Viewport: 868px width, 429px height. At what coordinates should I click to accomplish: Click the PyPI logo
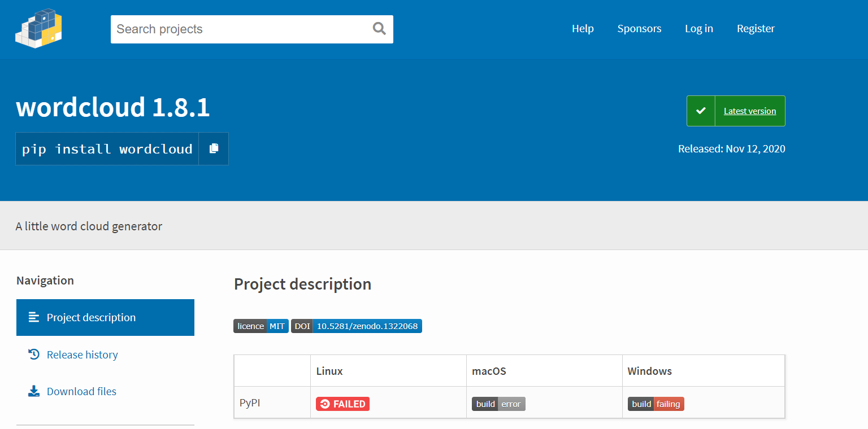(x=38, y=28)
